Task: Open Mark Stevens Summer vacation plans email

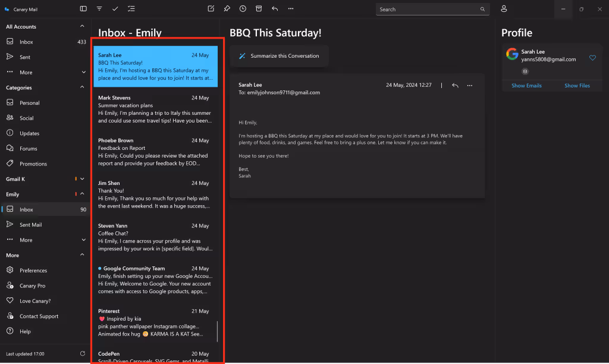Action: [x=155, y=109]
